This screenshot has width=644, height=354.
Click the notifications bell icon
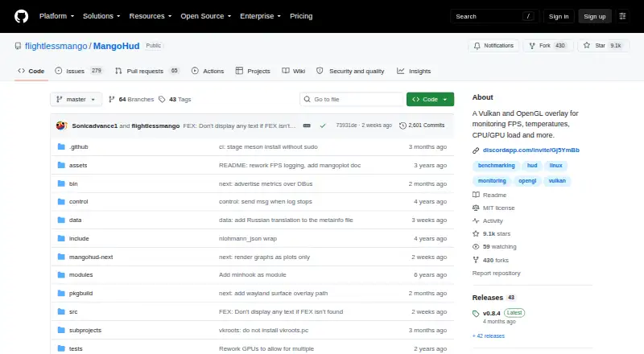click(x=477, y=46)
